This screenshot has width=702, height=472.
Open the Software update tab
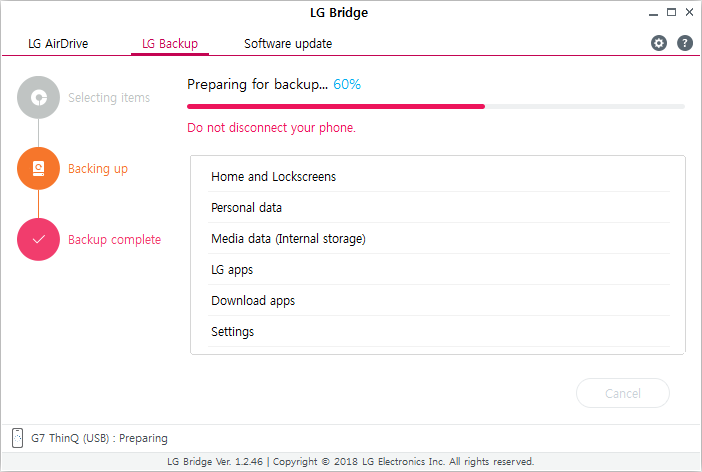[x=288, y=44]
